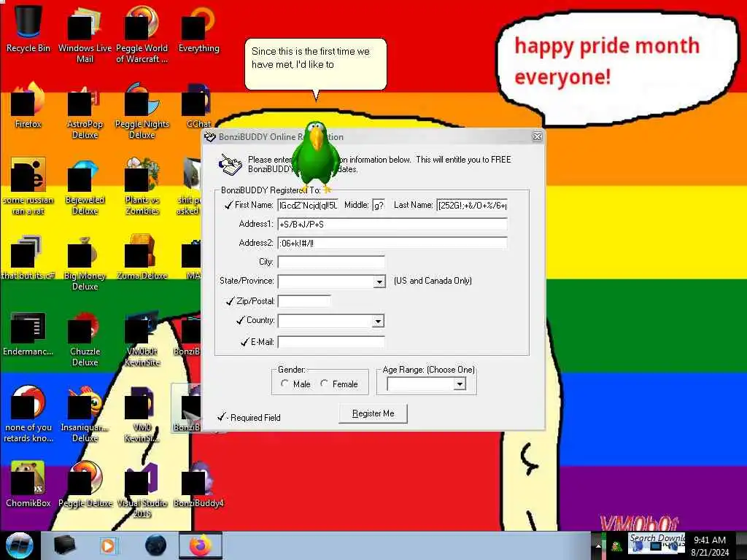Select the VM0b0t KevinSite desktop icon
The height and width of the screenshot is (560, 747).
(142, 339)
